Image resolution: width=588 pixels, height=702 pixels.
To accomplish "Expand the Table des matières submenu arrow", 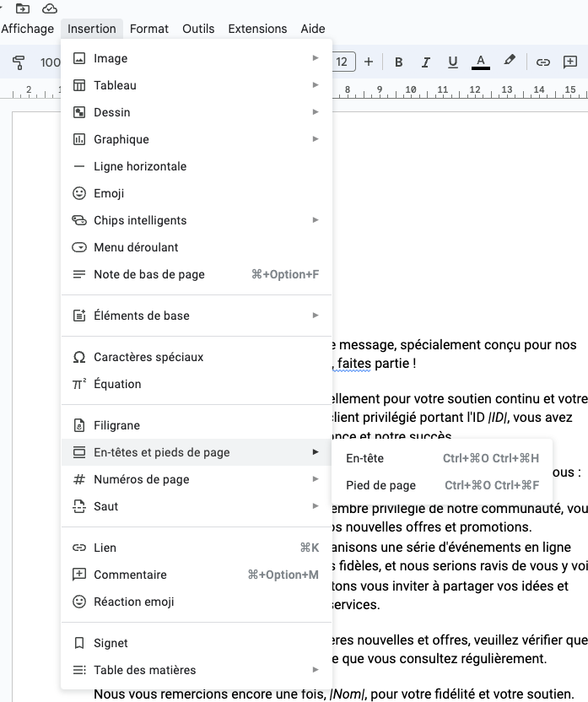I will 316,670.
